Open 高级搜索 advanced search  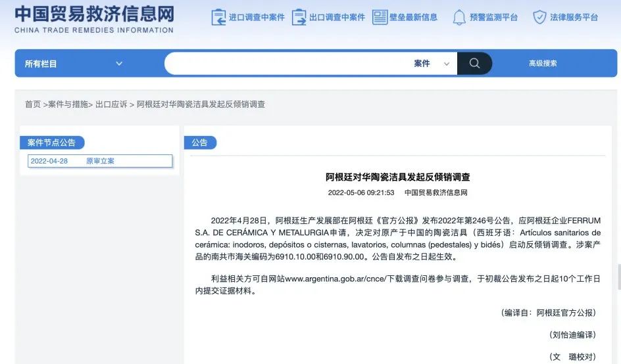coord(543,63)
